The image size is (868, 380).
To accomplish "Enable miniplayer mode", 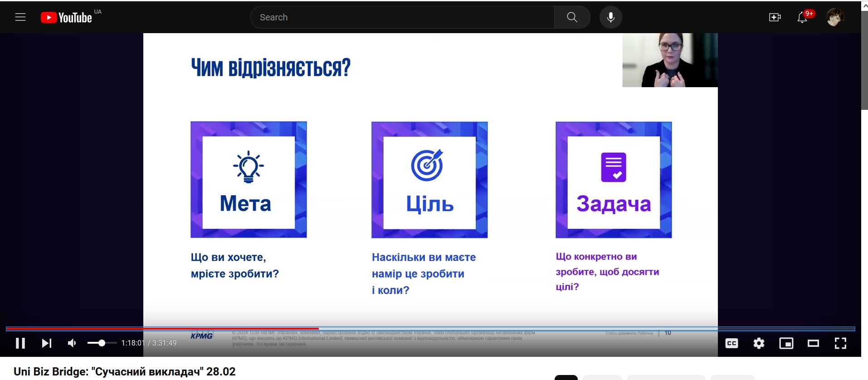I will pyautogui.click(x=786, y=344).
